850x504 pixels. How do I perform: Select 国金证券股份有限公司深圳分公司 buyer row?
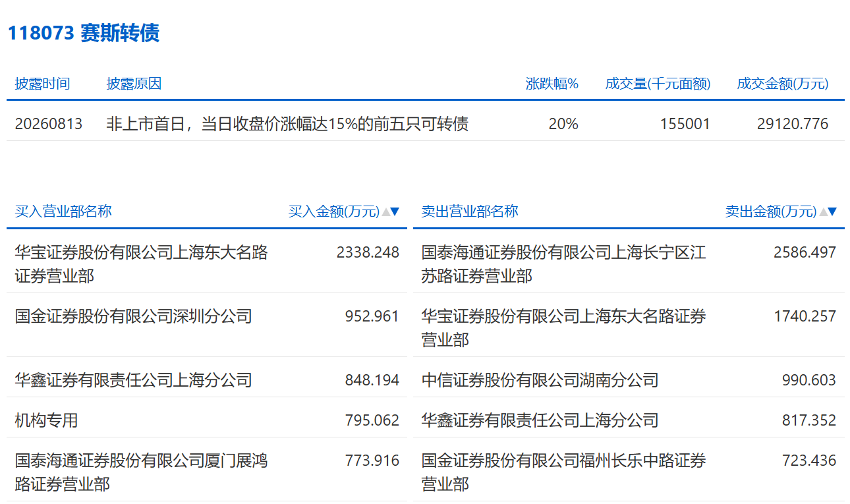coord(134,316)
